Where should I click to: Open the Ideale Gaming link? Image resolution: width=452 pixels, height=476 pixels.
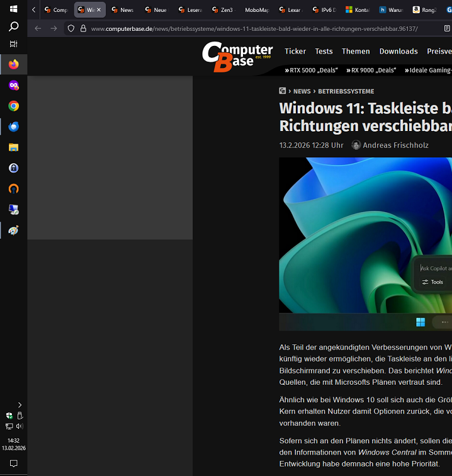pos(428,71)
